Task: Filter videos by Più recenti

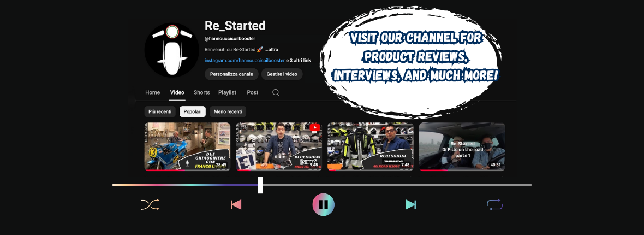Action: point(160,111)
